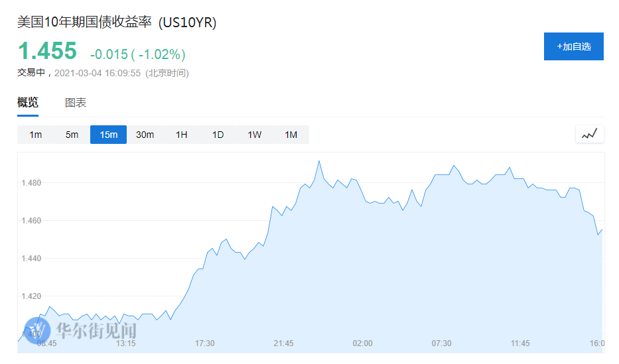The width and height of the screenshot is (619, 364).
Task: Click the chart peak near 1.490
Action: pos(319,161)
